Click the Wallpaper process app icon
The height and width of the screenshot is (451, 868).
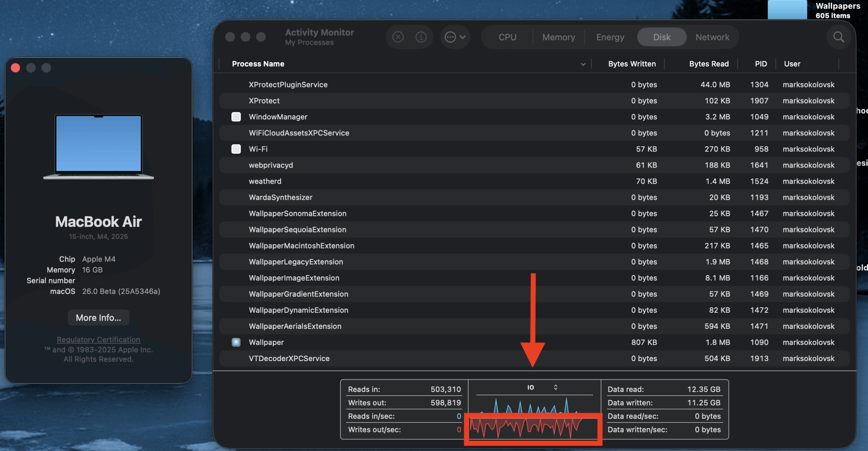(236, 342)
